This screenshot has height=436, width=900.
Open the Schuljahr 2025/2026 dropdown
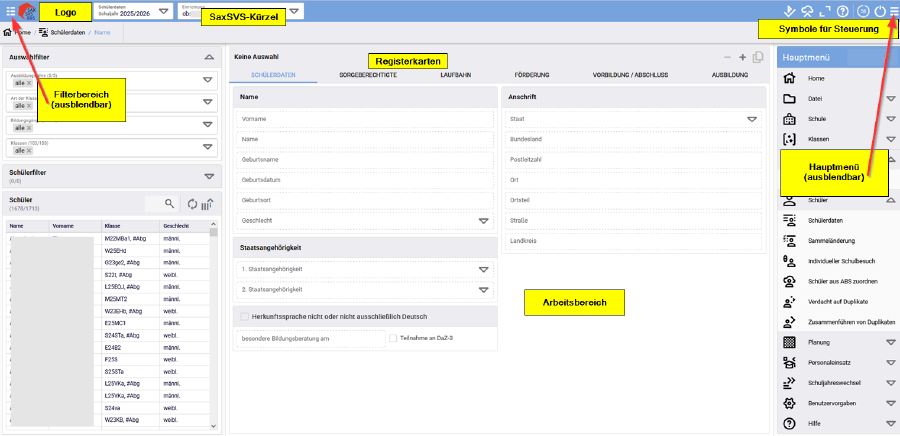point(164,12)
